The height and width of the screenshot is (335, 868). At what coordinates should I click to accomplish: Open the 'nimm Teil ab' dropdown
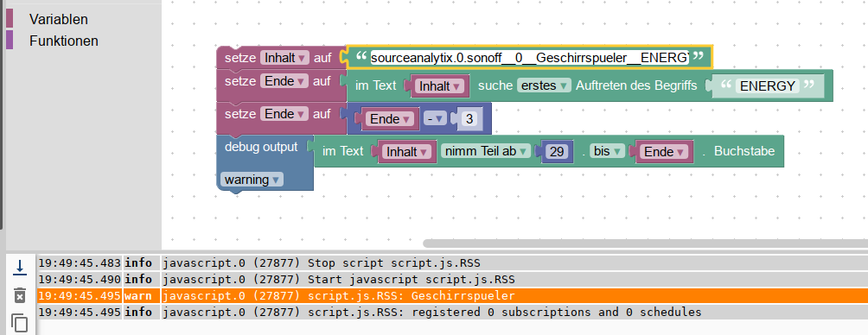pos(486,151)
